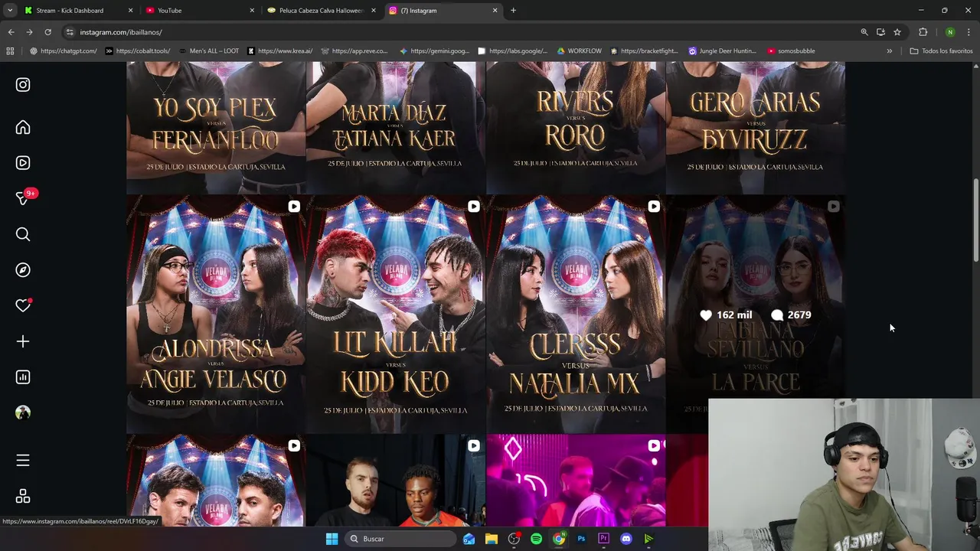Click the 2679 comments count

792,315
